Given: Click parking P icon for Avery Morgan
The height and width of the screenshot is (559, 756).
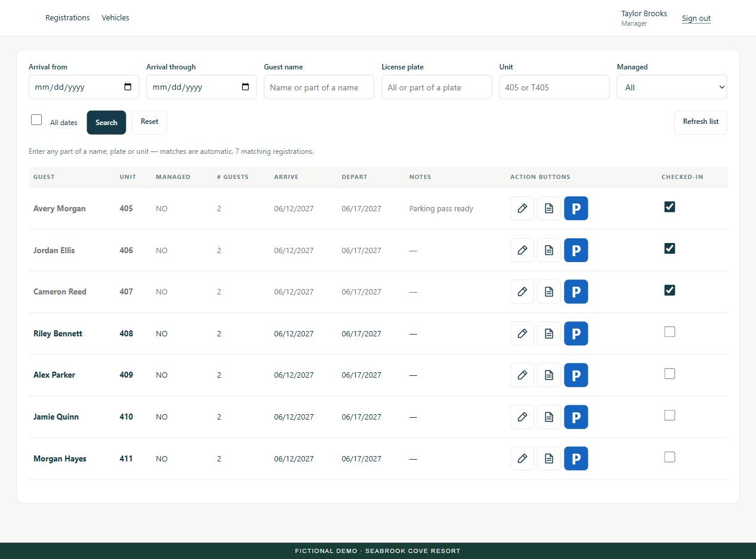Looking at the screenshot, I should (x=576, y=208).
